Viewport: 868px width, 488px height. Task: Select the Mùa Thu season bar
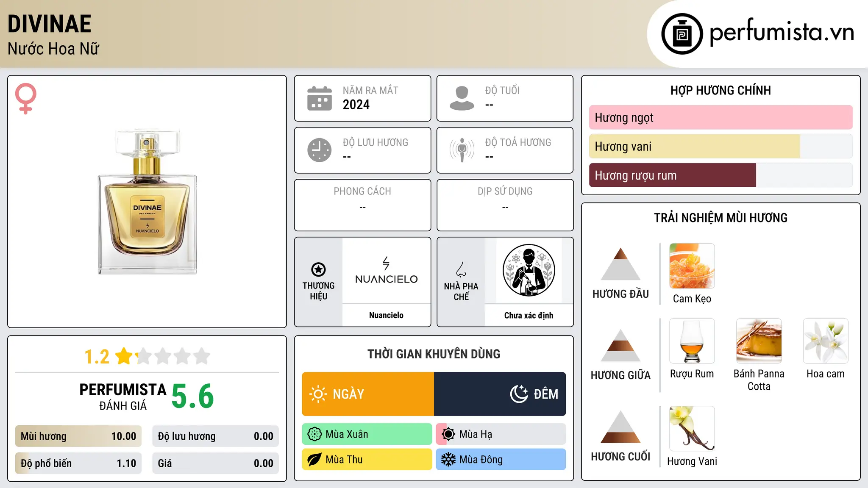tap(367, 460)
